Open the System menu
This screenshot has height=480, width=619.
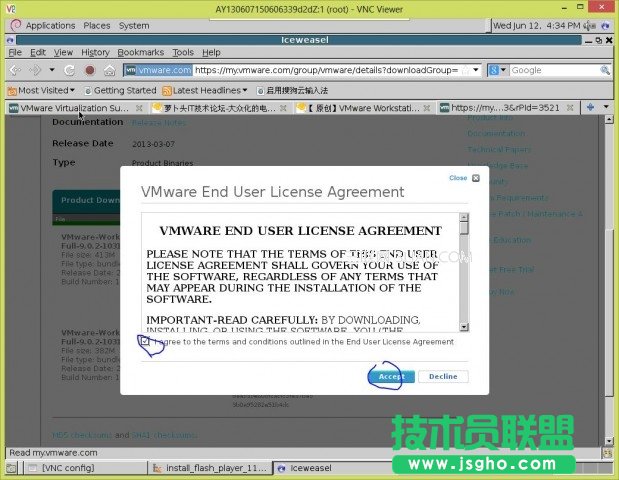[134, 26]
